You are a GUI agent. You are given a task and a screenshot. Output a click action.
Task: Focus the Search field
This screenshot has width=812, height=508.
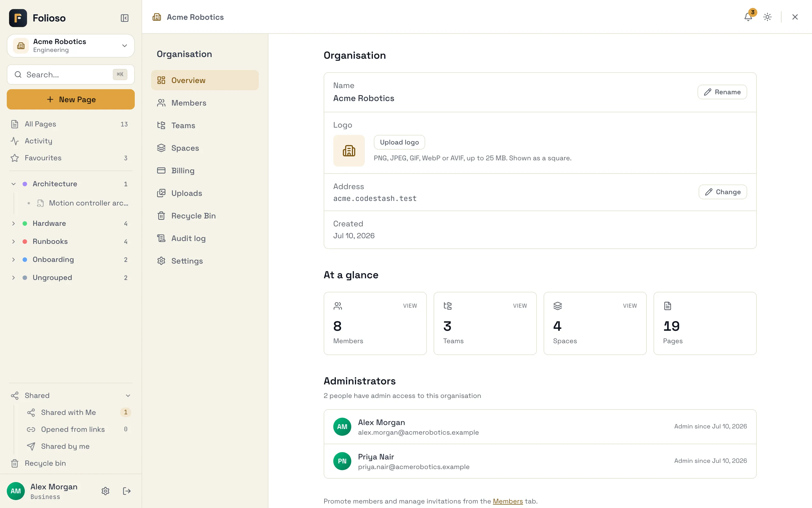tap(71, 75)
